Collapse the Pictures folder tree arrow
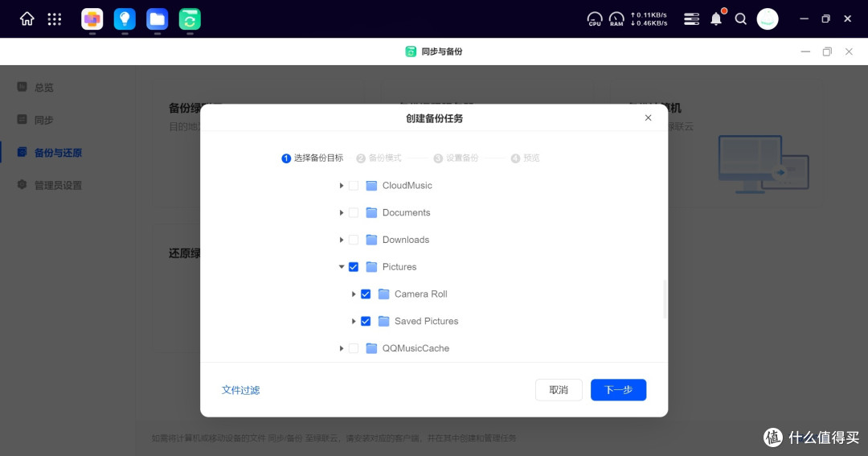The width and height of the screenshot is (868, 456). point(341,267)
